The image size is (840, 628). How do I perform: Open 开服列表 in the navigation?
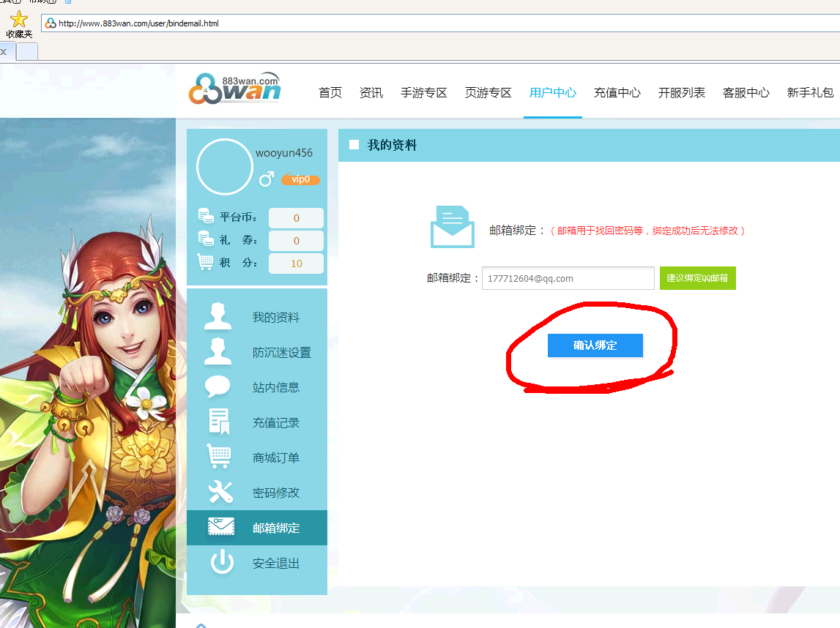tap(681, 93)
